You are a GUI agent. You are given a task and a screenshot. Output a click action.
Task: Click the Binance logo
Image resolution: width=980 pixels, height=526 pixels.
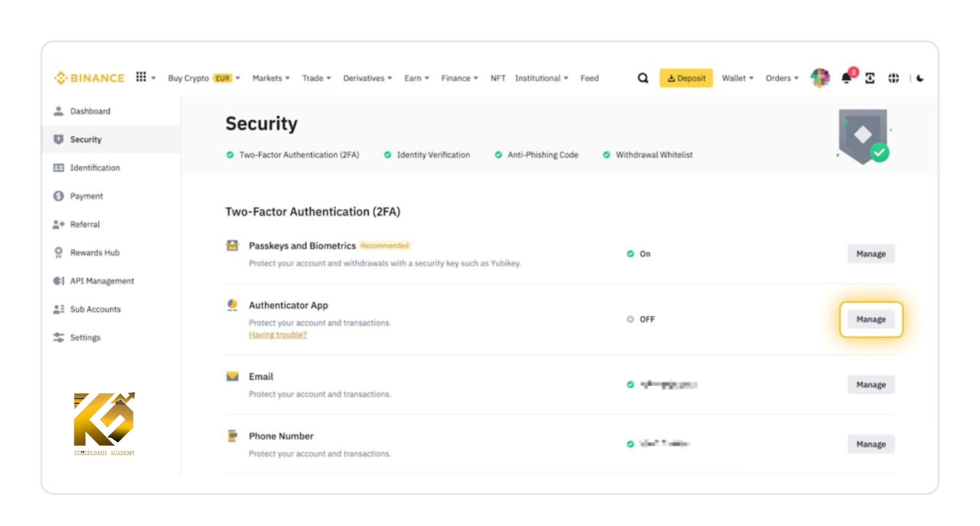click(x=89, y=78)
